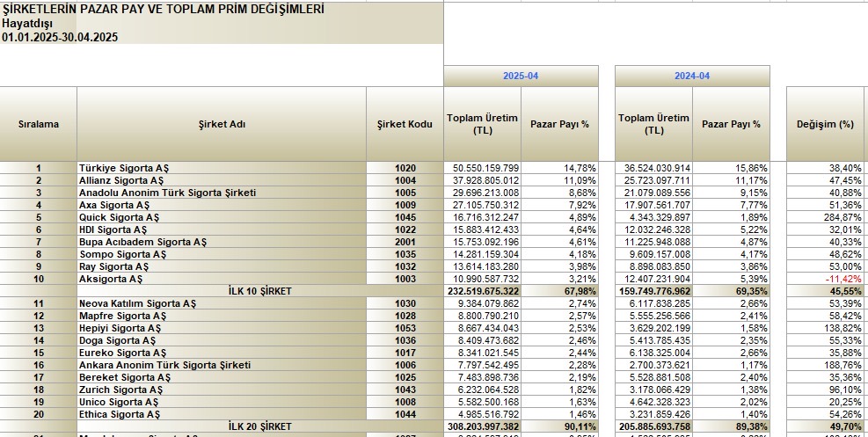Select Hepiyi Sigorta AŞ company cell
The image size is (868, 437).
[x=222, y=328]
